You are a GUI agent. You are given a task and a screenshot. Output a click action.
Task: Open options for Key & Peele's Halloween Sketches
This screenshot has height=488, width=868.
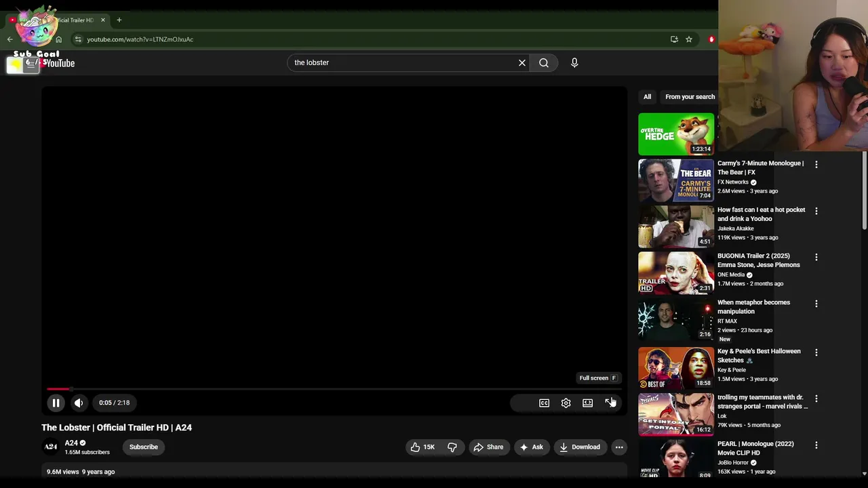click(816, 352)
